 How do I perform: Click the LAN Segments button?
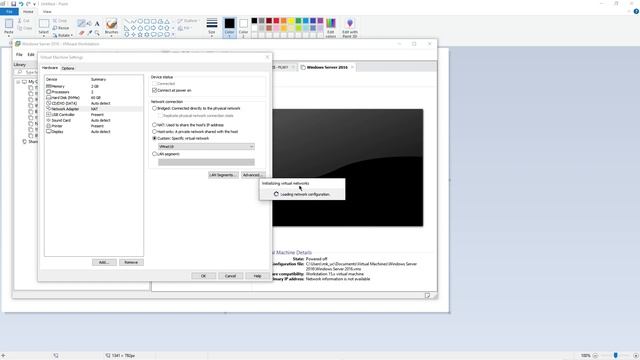[x=223, y=175]
